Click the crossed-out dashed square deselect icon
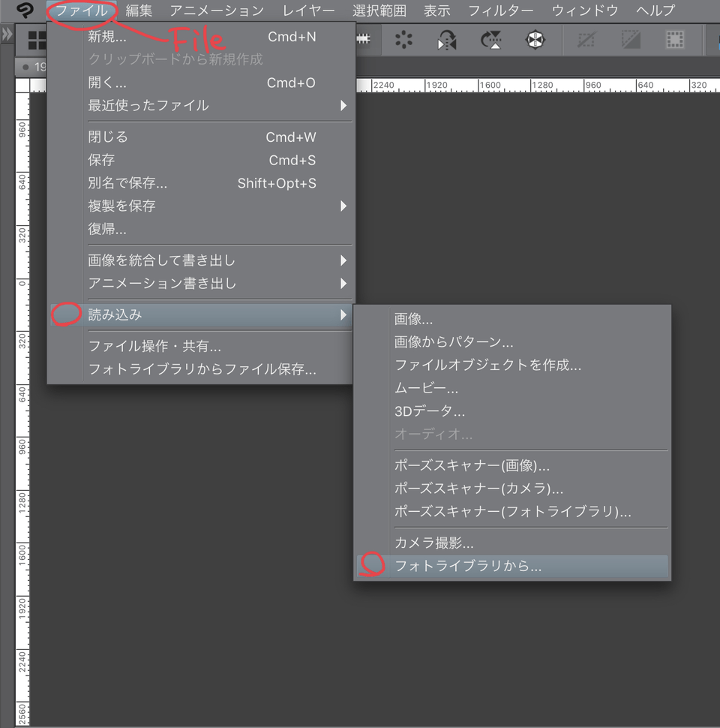The width and height of the screenshot is (720, 728). coord(587,40)
